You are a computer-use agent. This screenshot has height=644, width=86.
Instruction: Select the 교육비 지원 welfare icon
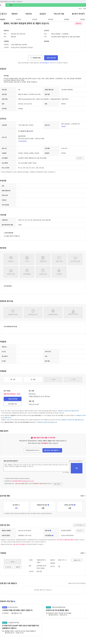coord(59,259)
